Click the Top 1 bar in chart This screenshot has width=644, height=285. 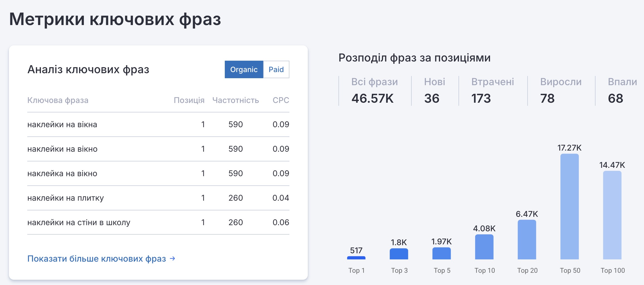point(356,258)
